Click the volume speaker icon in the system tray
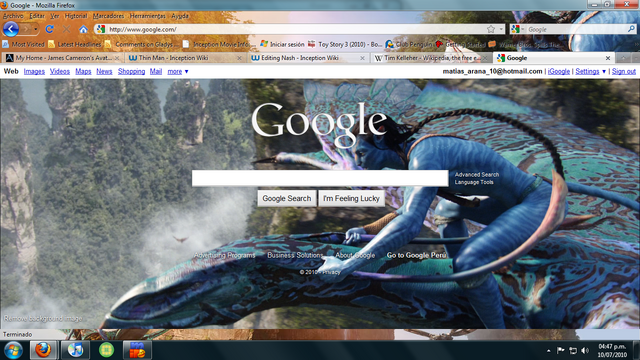Viewport: 640px width, 360px height. click(x=585, y=350)
